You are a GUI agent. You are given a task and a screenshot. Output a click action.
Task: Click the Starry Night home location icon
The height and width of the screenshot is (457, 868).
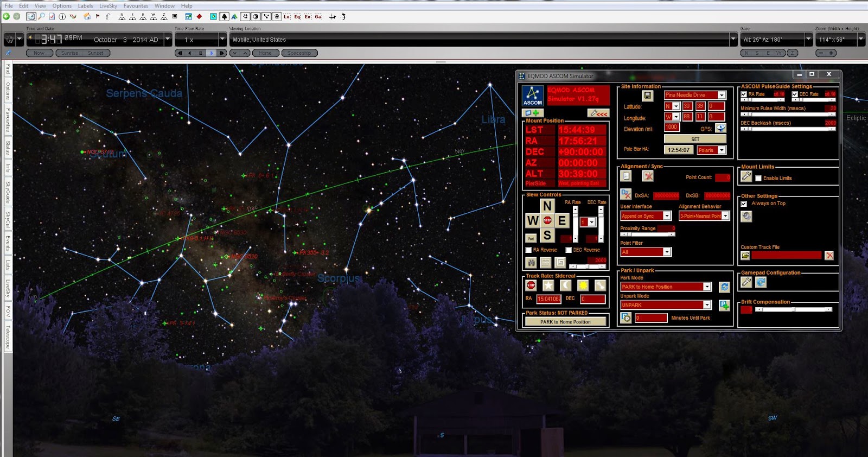pyautogui.click(x=87, y=16)
